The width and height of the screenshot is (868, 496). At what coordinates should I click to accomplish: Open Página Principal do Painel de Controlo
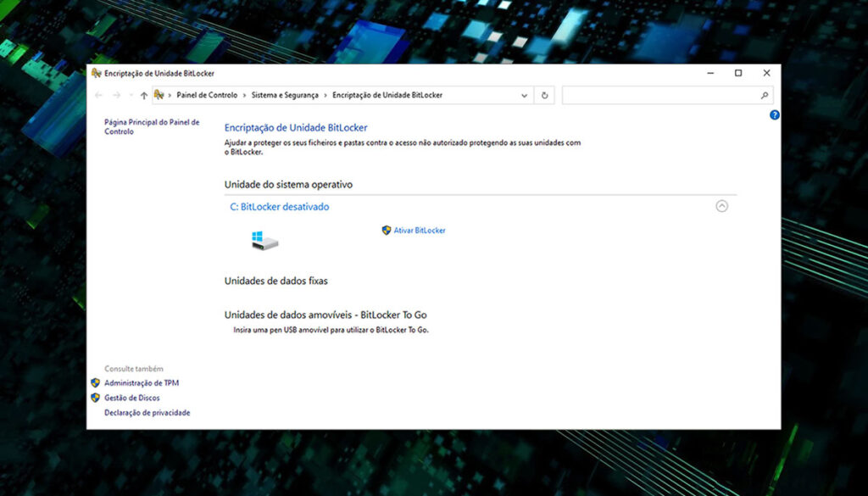152,127
